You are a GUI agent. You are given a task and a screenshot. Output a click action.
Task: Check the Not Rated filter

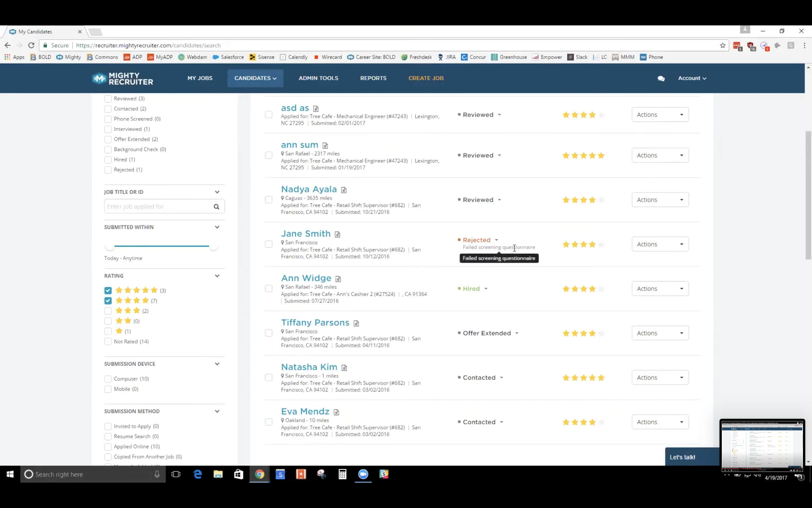tap(108, 342)
